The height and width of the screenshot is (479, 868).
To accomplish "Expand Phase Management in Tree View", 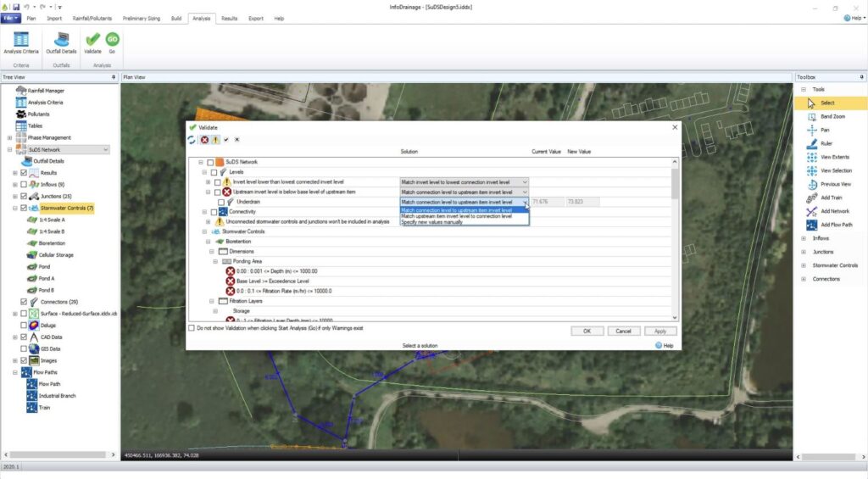I will (9, 137).
